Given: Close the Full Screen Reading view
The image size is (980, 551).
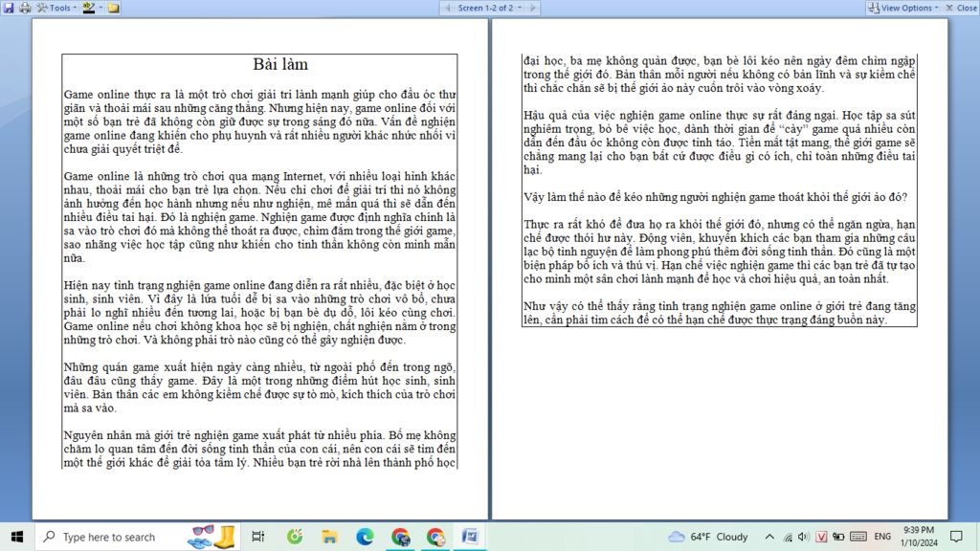Looking at the screenshot, I should coord(961,8).
